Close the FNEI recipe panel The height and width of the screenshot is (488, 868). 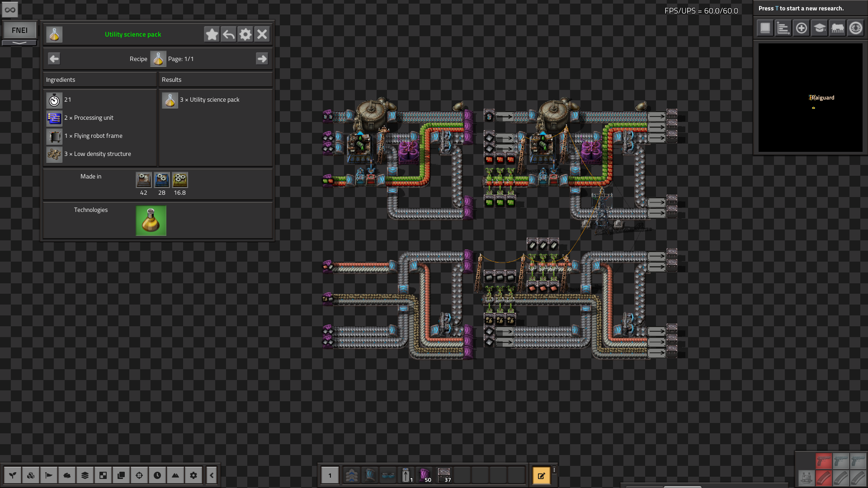[x=262, y=34]
